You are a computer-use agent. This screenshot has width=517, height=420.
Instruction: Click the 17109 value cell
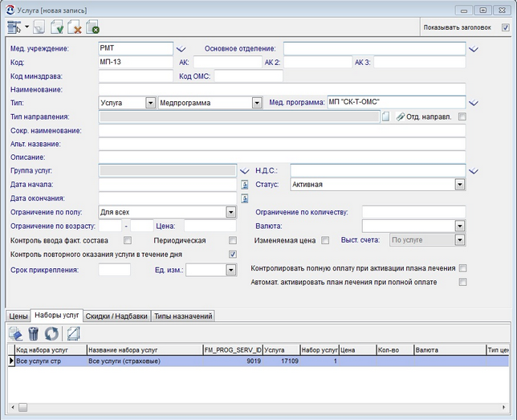coord(281,361)
